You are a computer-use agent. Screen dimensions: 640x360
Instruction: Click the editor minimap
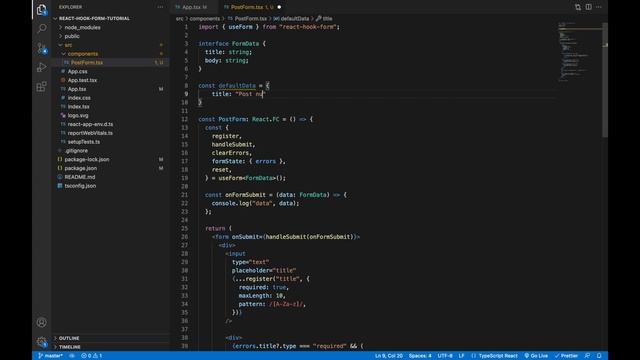click(579, 52)
